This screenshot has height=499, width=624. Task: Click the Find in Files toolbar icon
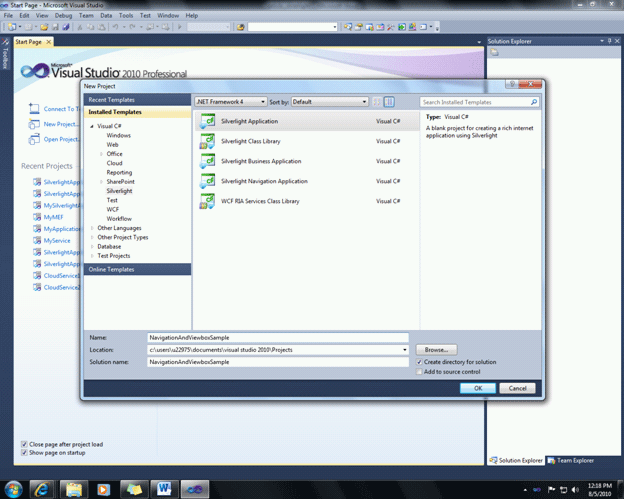click(240, 27)
